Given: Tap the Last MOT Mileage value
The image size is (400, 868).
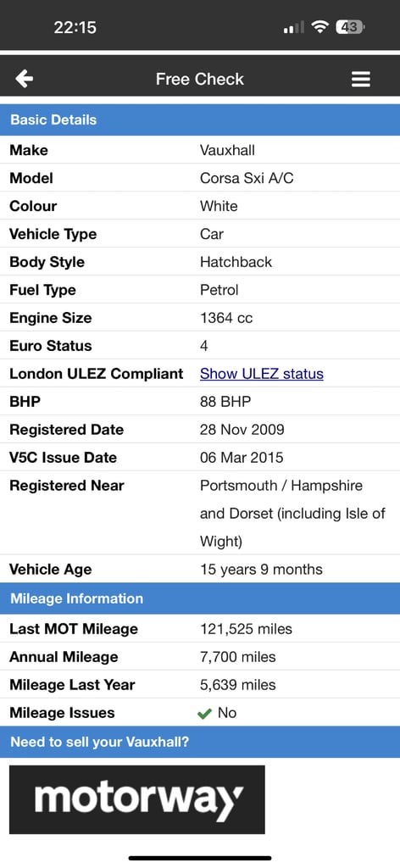Looking at the screenshot, I should point(247,629).
